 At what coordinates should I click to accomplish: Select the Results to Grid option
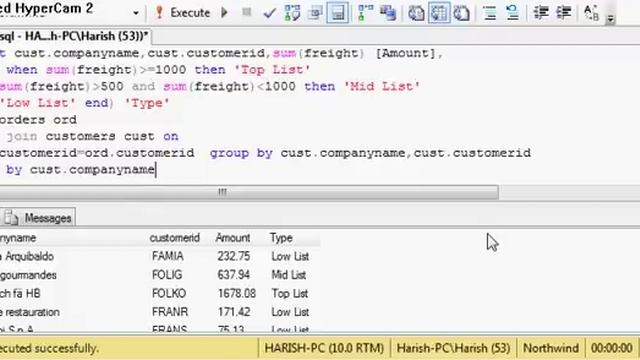pos(439,13)
